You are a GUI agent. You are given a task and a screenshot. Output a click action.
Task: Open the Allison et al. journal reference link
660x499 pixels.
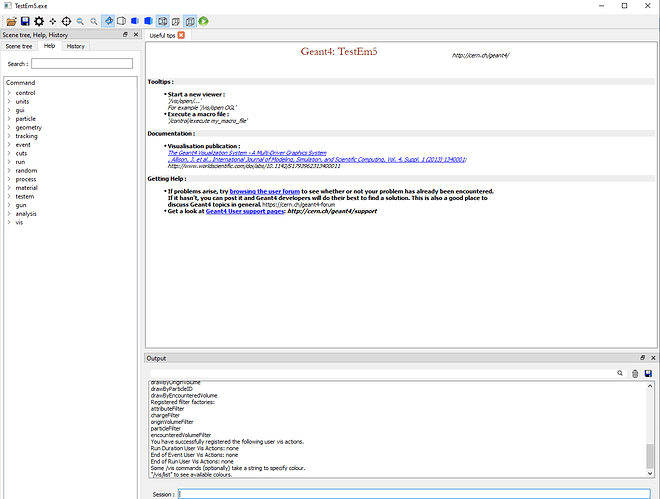point(317,159)
